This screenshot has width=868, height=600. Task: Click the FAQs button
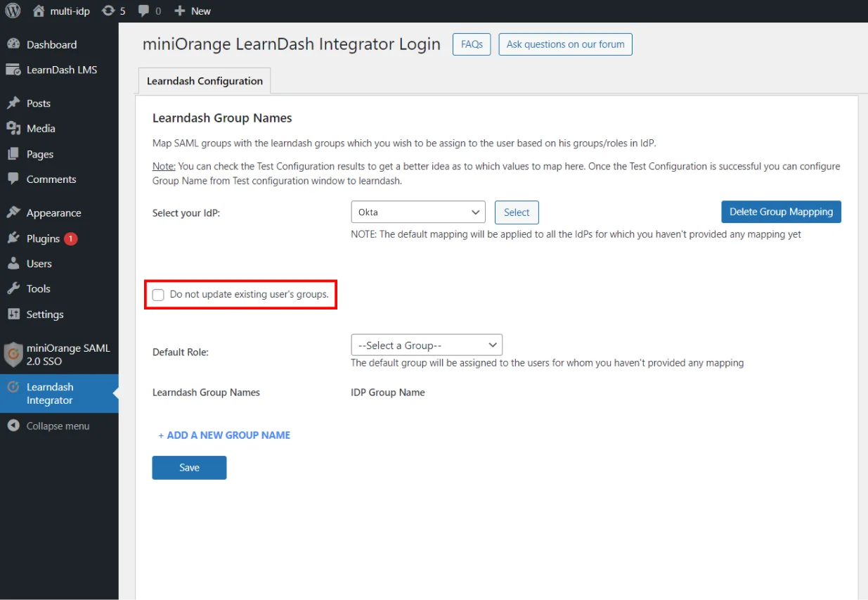[x=472, y=44]
